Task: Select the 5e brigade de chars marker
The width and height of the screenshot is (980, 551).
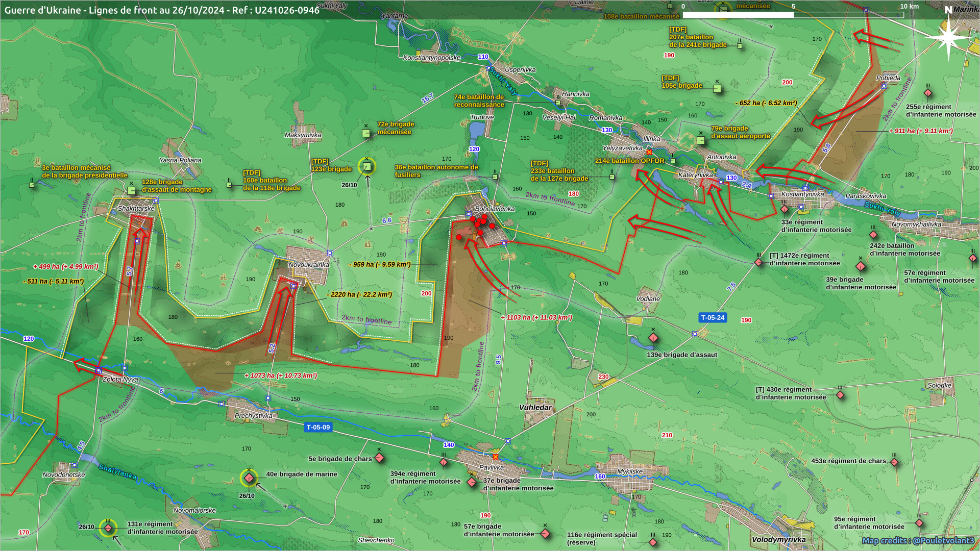Action: click(379, 458)
